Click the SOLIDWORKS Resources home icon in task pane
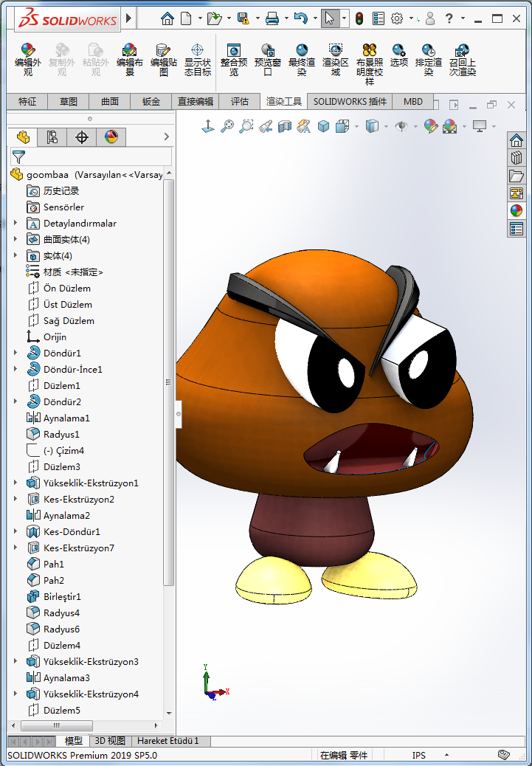This screenshot has height=766, width=532. pyautogui.click(x=517, y=141)
